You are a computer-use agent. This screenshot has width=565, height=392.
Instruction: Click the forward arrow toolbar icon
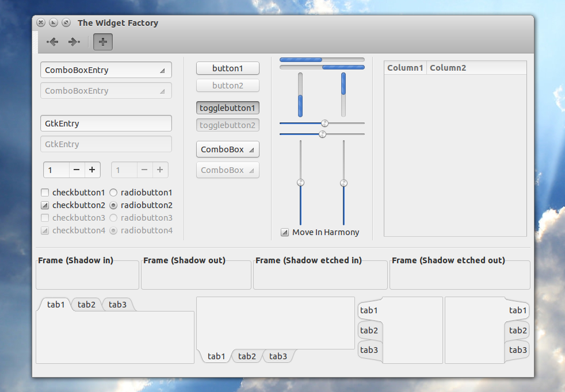click(74, 41)
